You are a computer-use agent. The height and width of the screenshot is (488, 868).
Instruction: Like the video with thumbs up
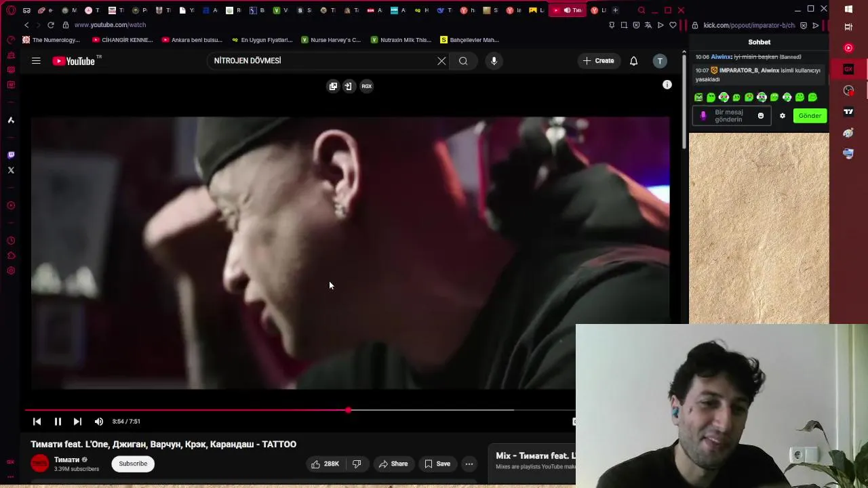(x=325, y=464)
